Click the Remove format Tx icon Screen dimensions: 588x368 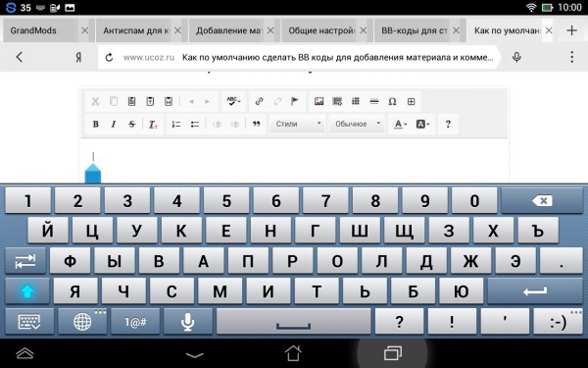click(153, 125)
